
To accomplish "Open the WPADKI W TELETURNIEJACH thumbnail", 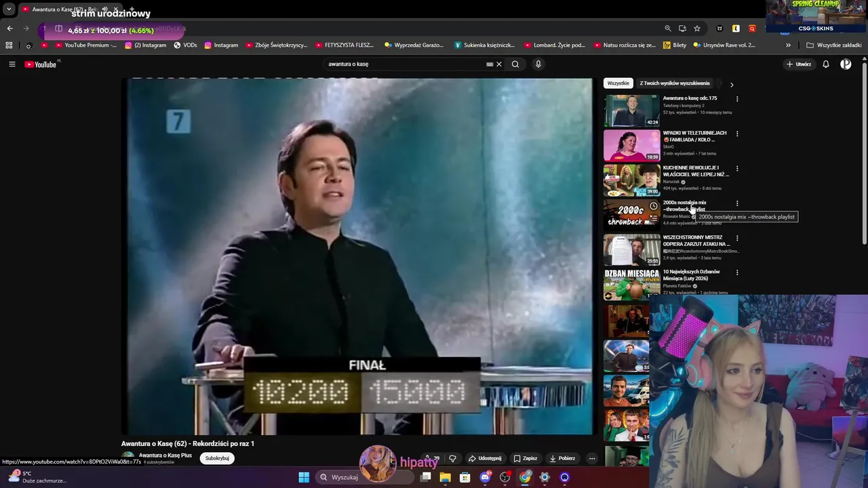I will pos(631,145).
